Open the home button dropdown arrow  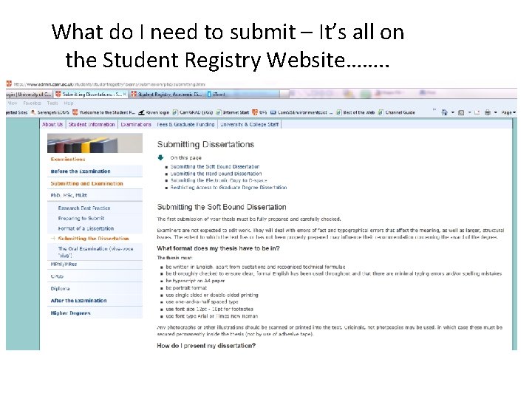[452, 112]
